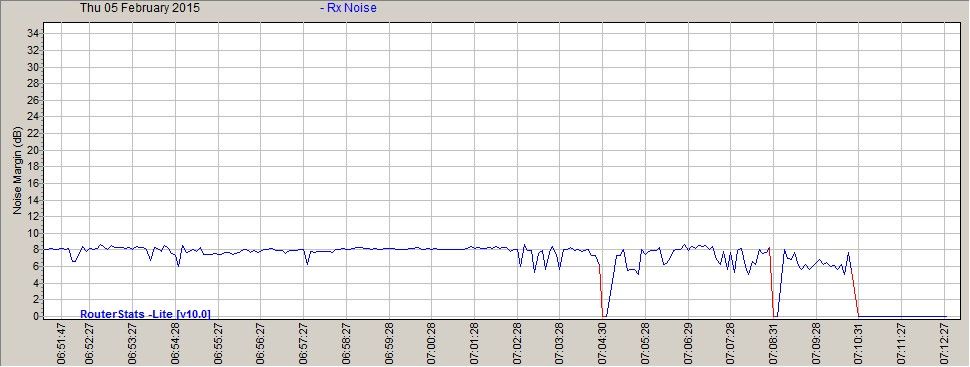Screen dimensions: 970x367
Task: Click the 6 value on the dB axis
Action: [x=36, y=266]
